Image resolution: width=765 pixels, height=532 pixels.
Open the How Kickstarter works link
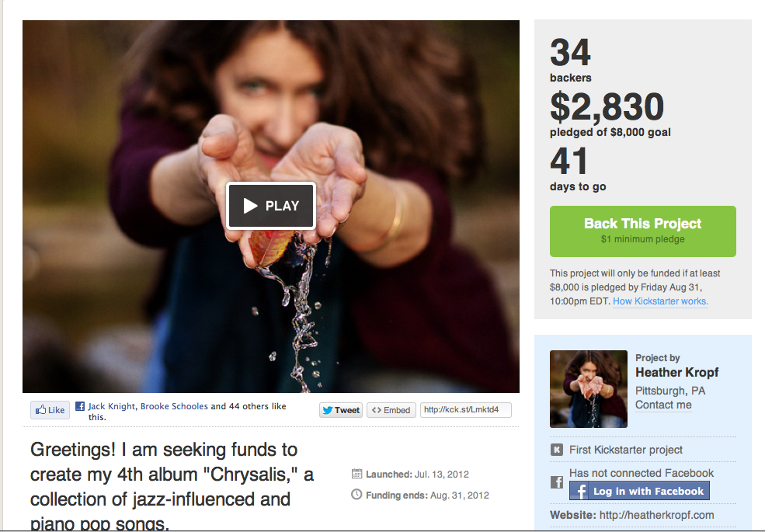point(661,301)
